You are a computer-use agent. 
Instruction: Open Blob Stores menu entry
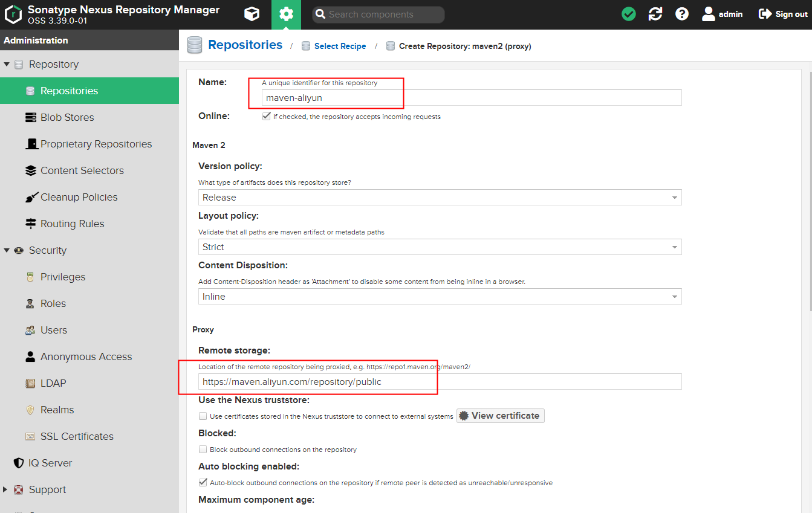click(89, 117)
